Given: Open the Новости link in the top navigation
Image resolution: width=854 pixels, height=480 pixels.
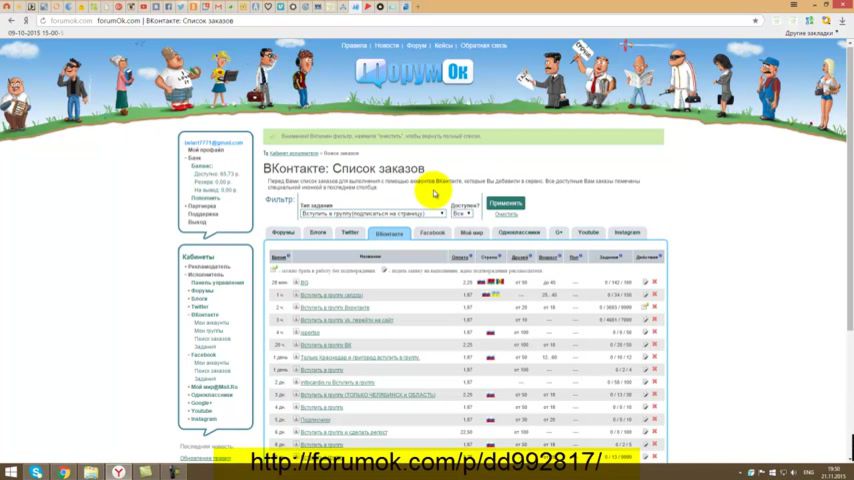Looking at the screenshot, I should (387, 46).
